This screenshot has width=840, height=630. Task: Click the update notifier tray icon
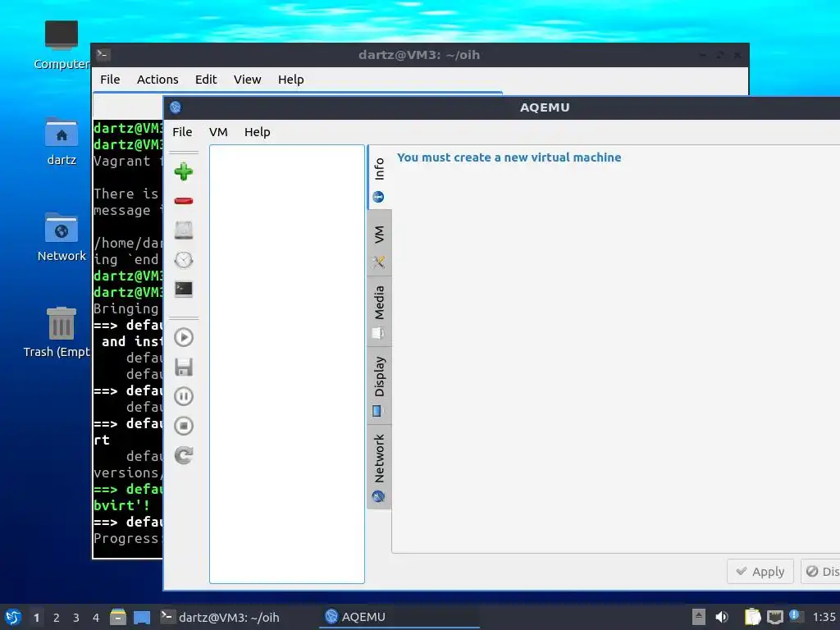[x=795, y=616]
